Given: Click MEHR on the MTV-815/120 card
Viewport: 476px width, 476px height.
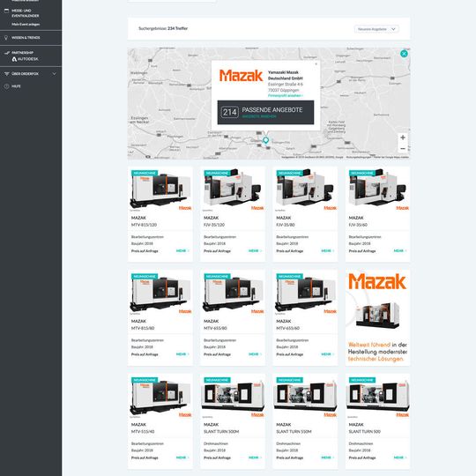Looking at the screenshot, I should 182,250.
